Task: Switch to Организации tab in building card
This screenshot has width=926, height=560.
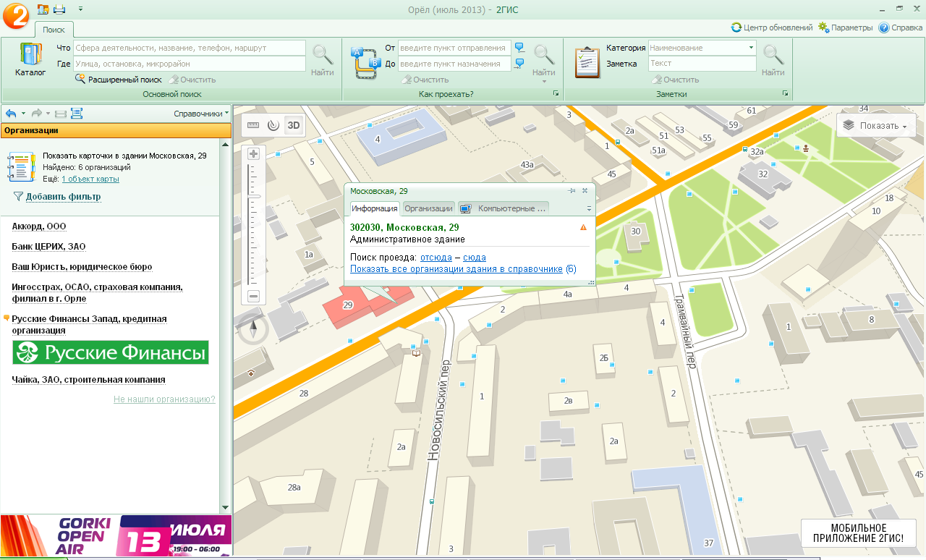Action: [x=428, y=208]
